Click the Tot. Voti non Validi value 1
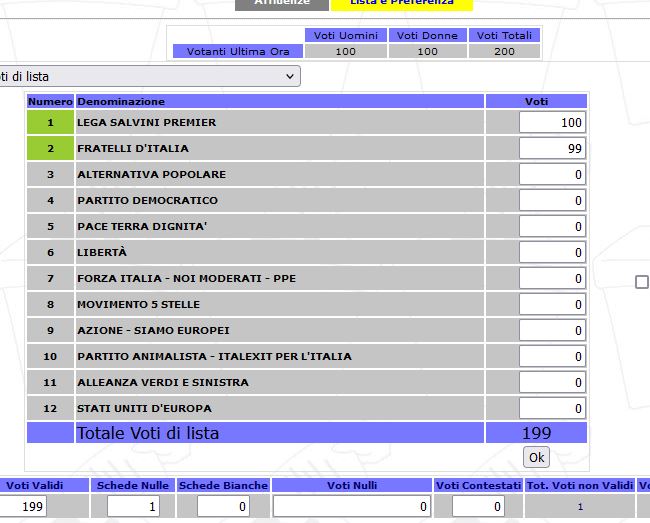Viewport: 650px width, 523px height. [x=580, y=506]
